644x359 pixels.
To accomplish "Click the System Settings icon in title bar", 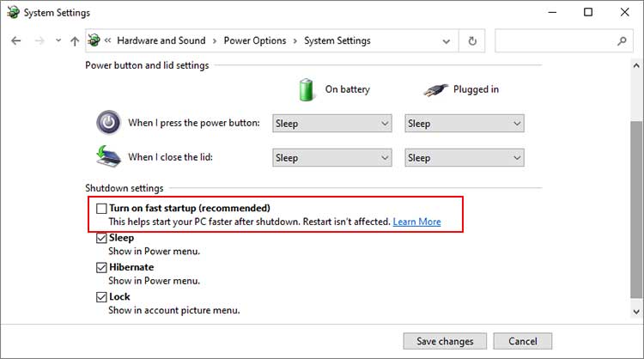I will click(x=11, y=13).
